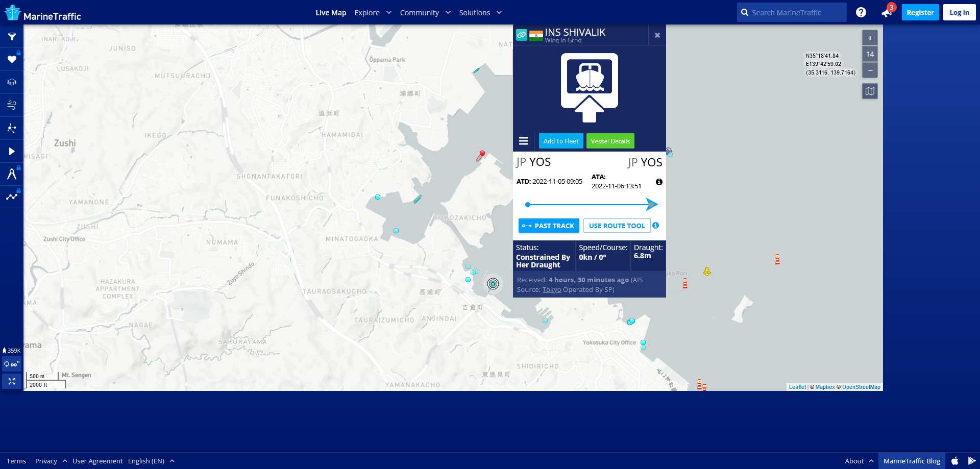This screenshot has height=469, width=980.
Task: Zoom out the map with minus button
Action: 870,70
